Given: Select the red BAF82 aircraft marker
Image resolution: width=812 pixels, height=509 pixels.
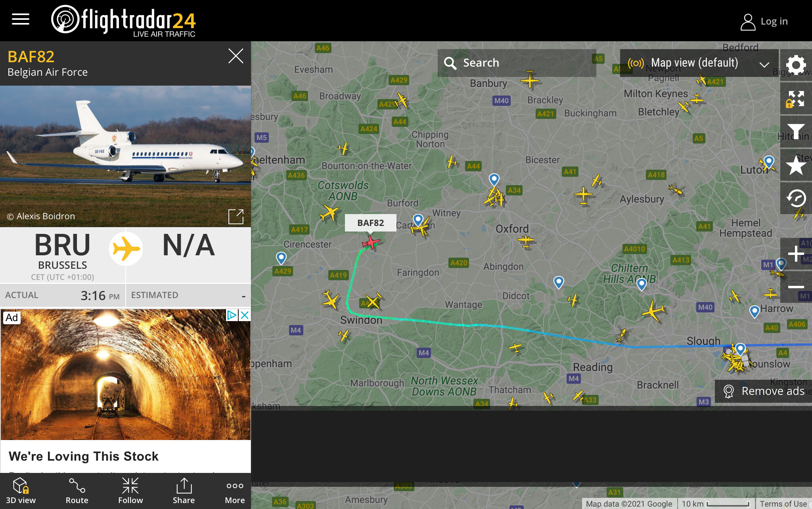Looking at the screenshot, I should [371, 242].
